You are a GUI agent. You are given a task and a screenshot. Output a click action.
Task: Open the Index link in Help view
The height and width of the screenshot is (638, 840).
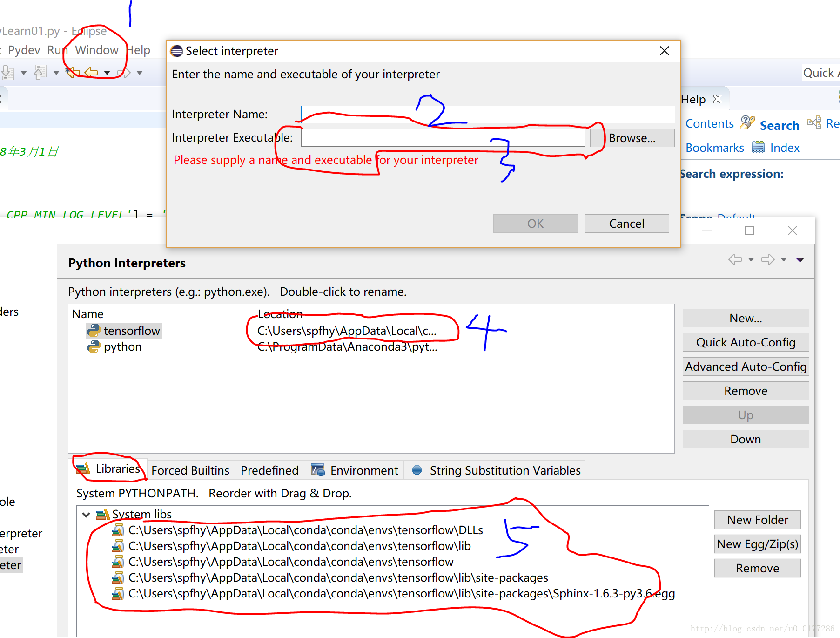coord(785,148)
